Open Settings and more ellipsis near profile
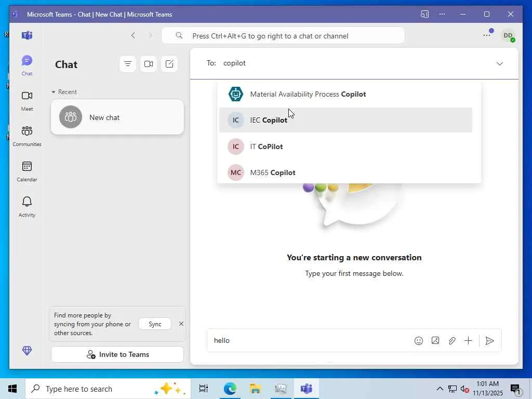Screen dimensions: 532x399 487,35
